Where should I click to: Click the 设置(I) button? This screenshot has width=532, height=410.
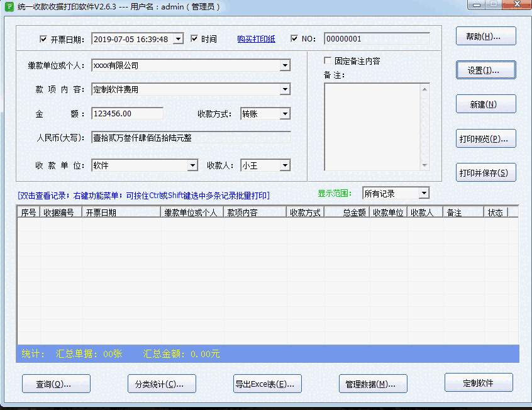485,70
